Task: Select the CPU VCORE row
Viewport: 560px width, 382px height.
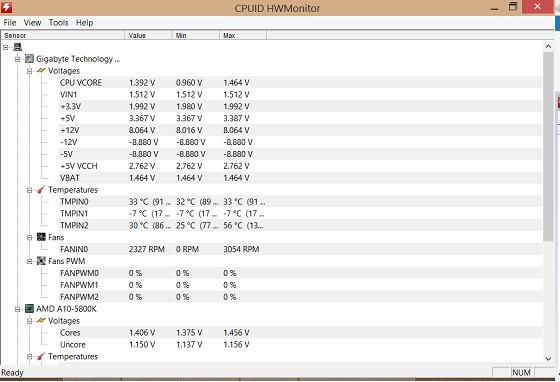Action: pyautogui.click(x=300, y=82)
